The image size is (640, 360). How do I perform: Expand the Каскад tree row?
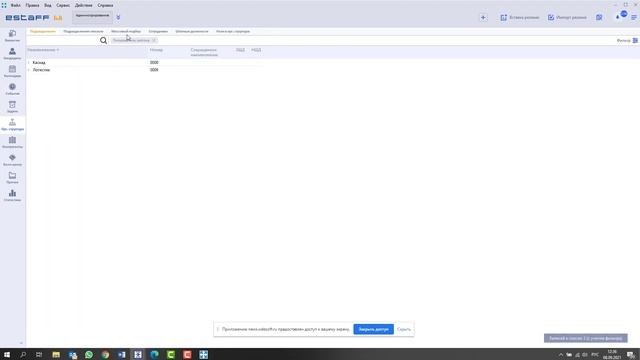point(29,62)
